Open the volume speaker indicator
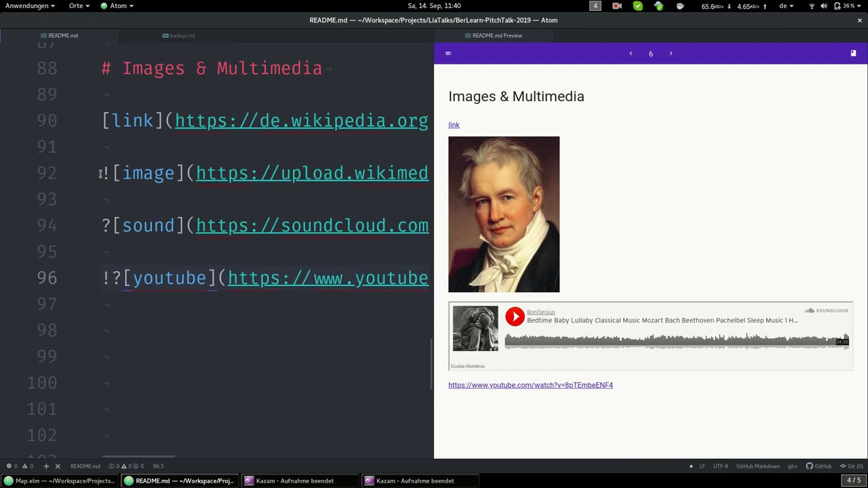Screen dimensions: 868x488 click(x=824, y=6)
